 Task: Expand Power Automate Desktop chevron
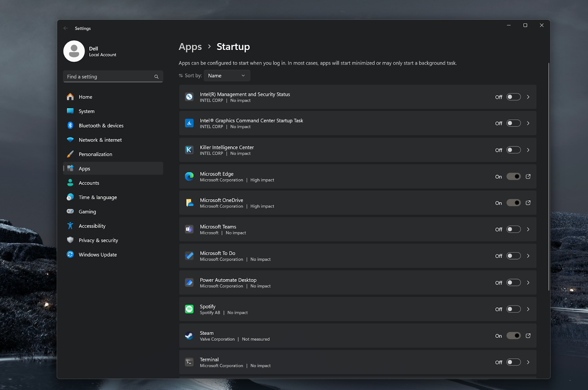coord(528,283)
